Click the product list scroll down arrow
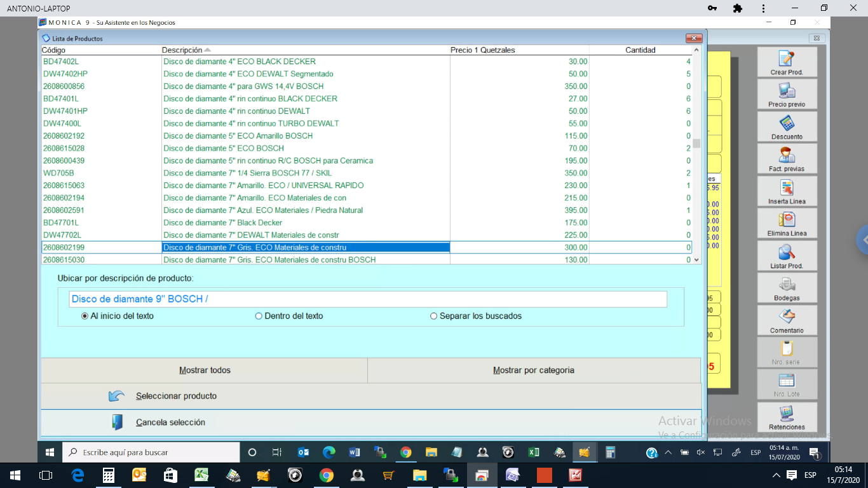This screenshot has height=488, width=868. (696, 259)
